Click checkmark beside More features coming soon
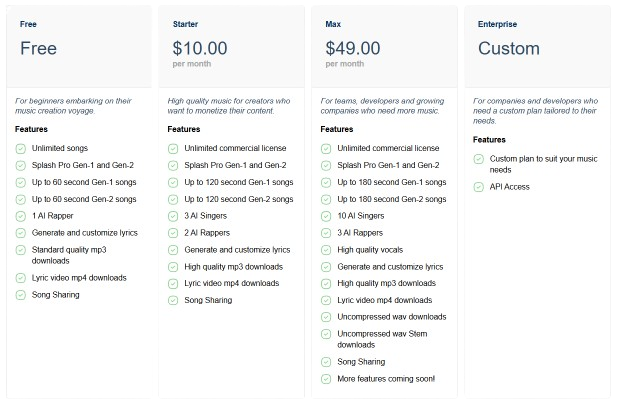The height and width of the screenshot is (404, 618). pyautogui.click(x=326, y=379)
